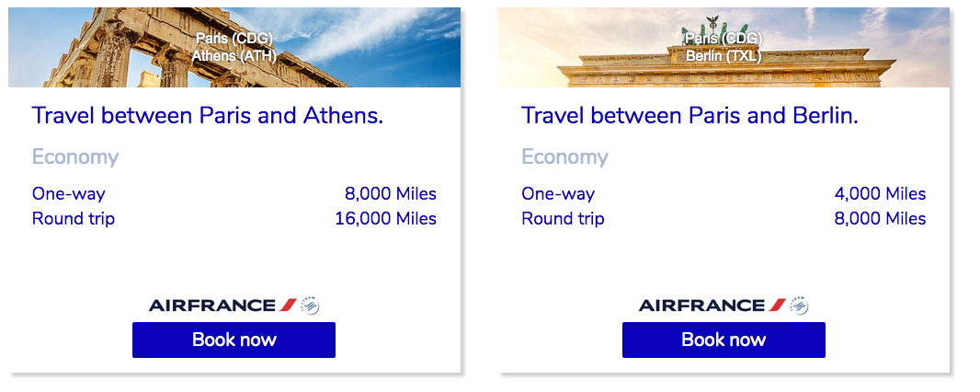The height and width of the screenshot is (392, 980).
Task: Click 'Athens (ATH)' overlay text
Action: pos(234,55)
